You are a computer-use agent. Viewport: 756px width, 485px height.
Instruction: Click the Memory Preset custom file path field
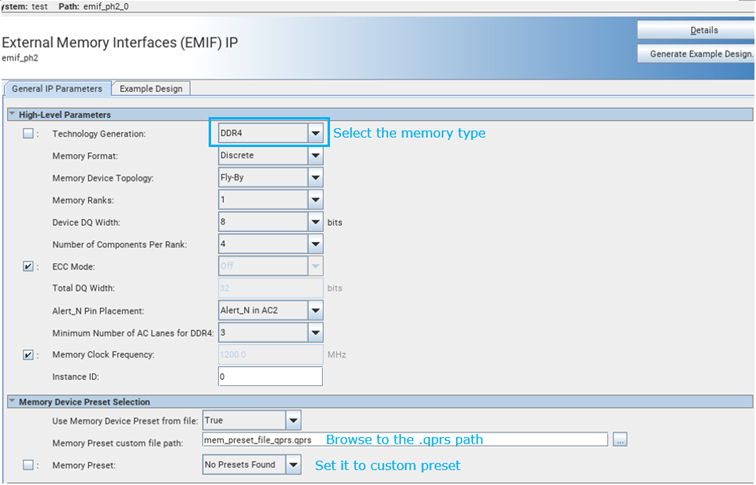pyautogui.click(x=405, y=439)
